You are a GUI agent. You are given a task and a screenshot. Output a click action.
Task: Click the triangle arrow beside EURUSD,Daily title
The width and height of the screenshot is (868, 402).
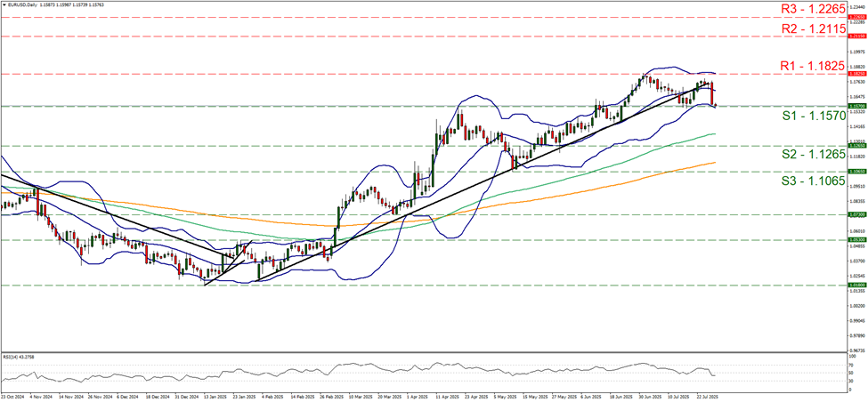(4, 4)
